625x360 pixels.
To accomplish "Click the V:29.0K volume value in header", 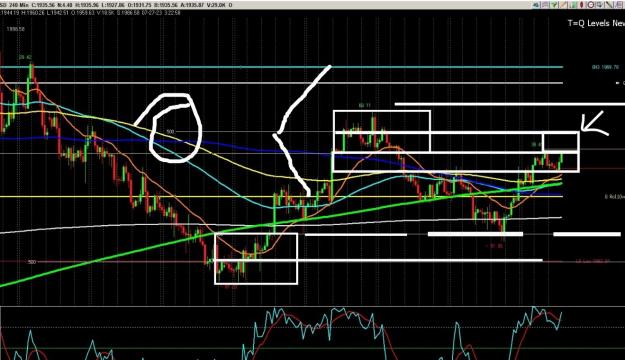I will click(x=216, y=5).
